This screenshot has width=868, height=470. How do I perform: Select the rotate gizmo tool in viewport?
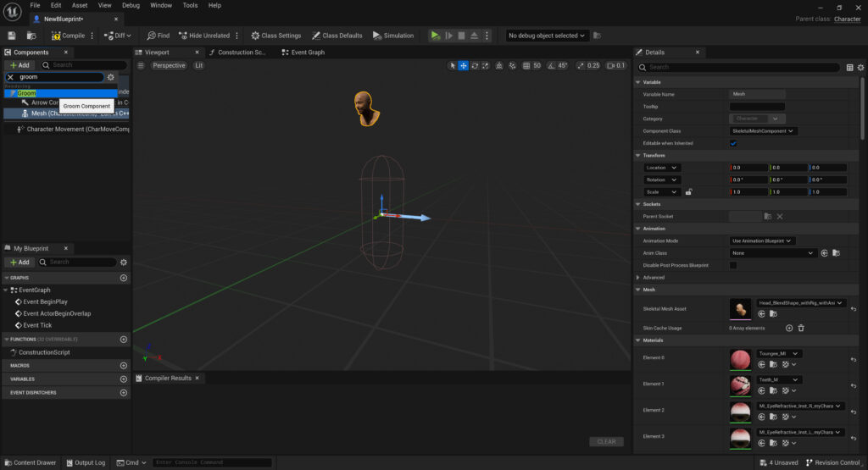tap(475, 65)
